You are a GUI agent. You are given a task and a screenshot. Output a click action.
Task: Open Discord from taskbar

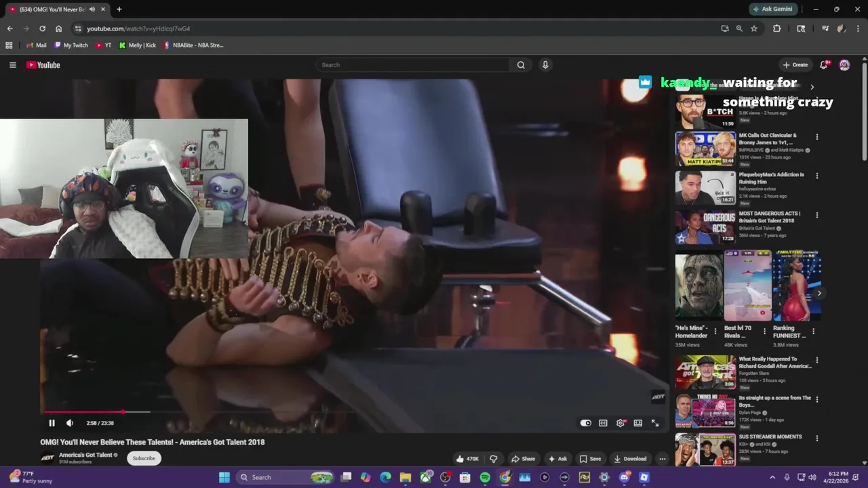tap(624, 477)
